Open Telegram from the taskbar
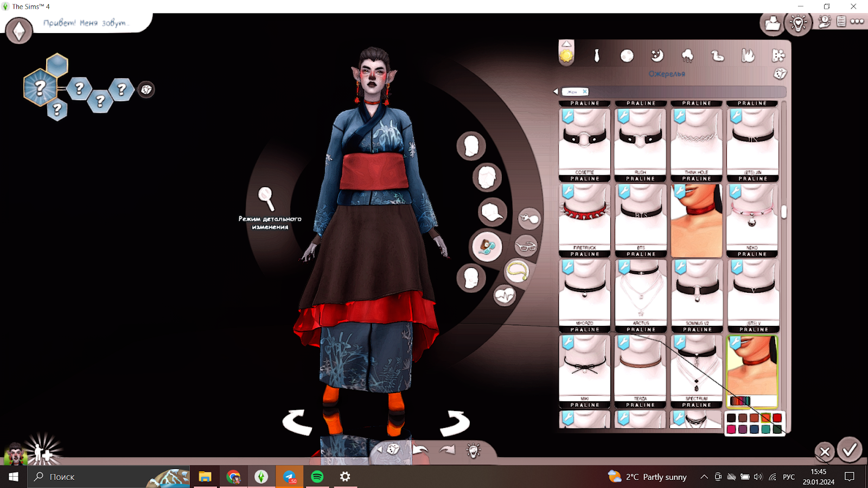 pos(289,477)
